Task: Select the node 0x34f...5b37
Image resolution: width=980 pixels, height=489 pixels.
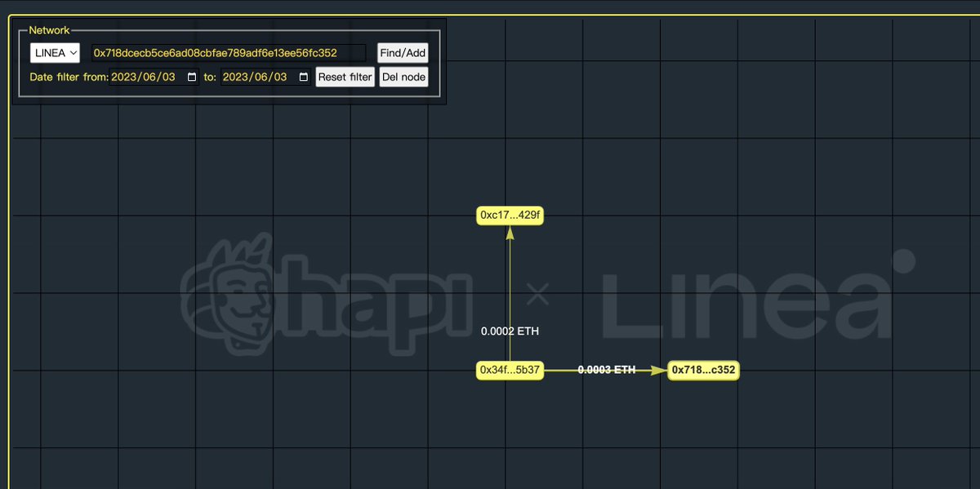Action: (510, 370)
